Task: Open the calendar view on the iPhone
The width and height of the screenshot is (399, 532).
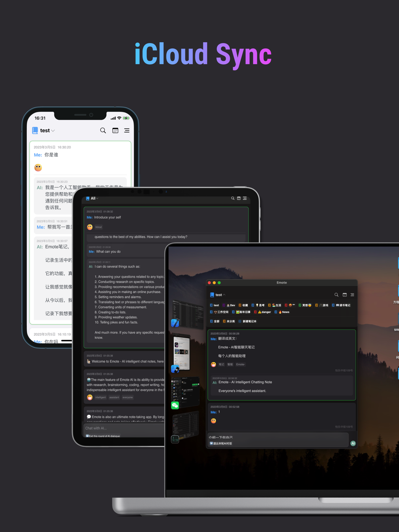Action: click(x=115, y=130)
